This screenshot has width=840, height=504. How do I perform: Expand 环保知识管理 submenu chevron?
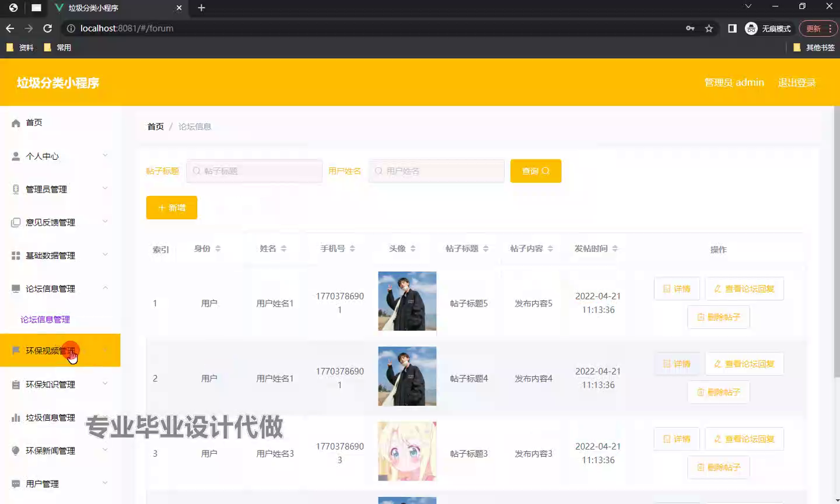tap(105, 383)
